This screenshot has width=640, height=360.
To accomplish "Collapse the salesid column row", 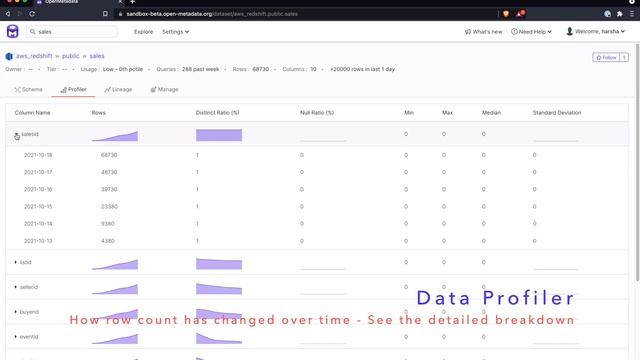I will (16, 135).
